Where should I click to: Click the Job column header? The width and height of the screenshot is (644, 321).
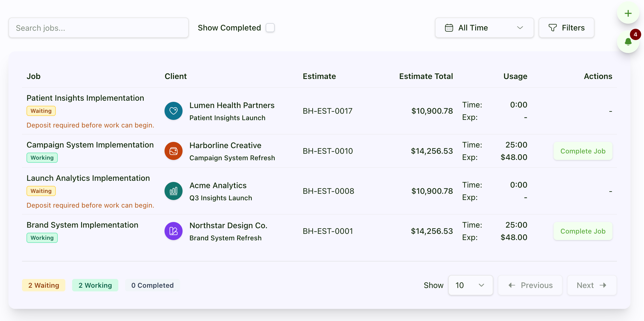tap(34, 76)
